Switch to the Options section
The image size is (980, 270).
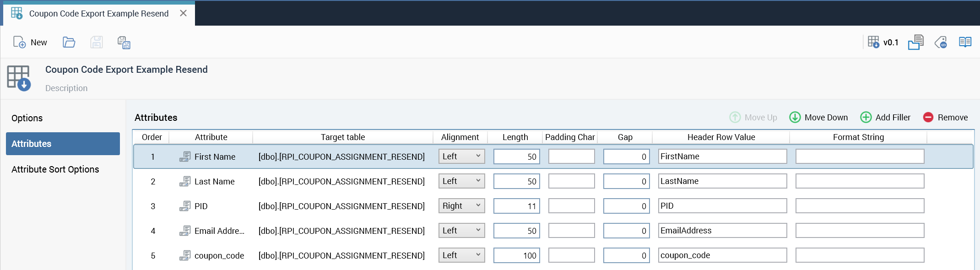tap(27, 118)
